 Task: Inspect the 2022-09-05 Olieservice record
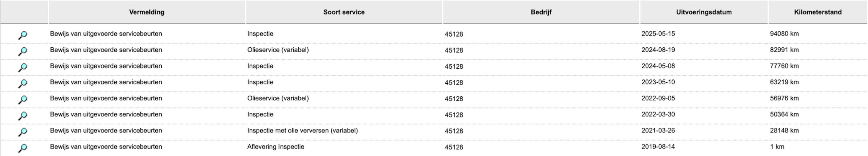tap(23, 99)
